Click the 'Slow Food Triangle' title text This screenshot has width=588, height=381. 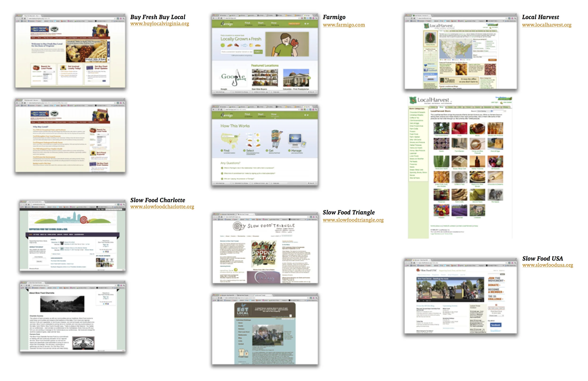[x=349, y=212]
